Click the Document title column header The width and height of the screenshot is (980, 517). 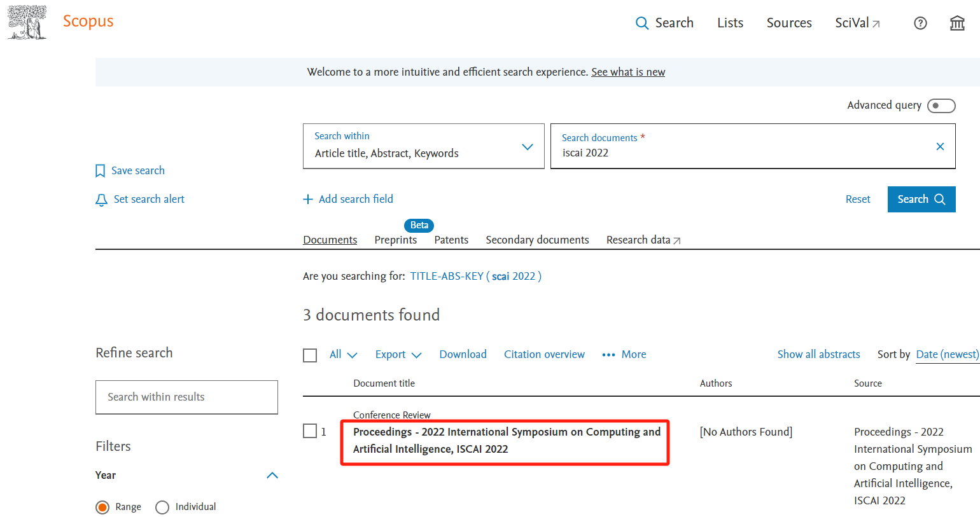[384, 383]
